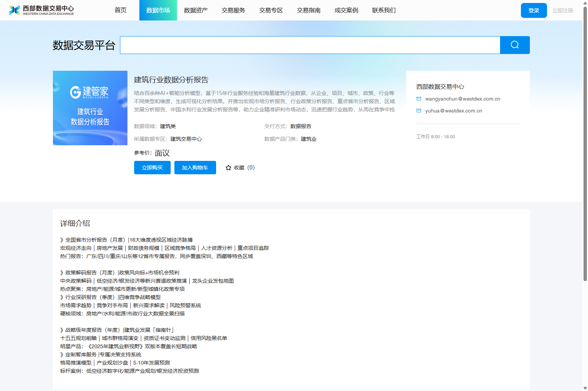Click the 十五五规划前瞻 line
The width and height of the screenshot is (588, 391).
[143, 338]
